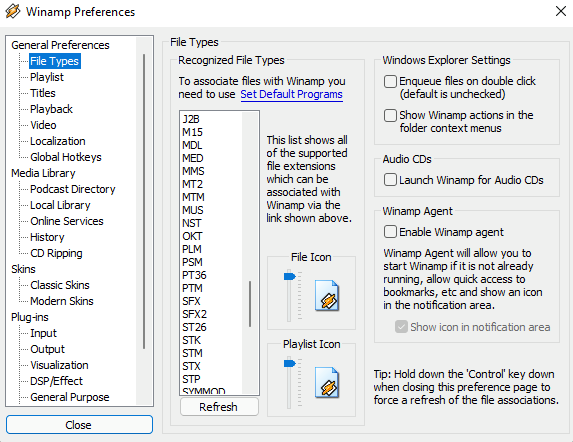
Task: Open Modern Skins page
Action: tap(62, 301)
